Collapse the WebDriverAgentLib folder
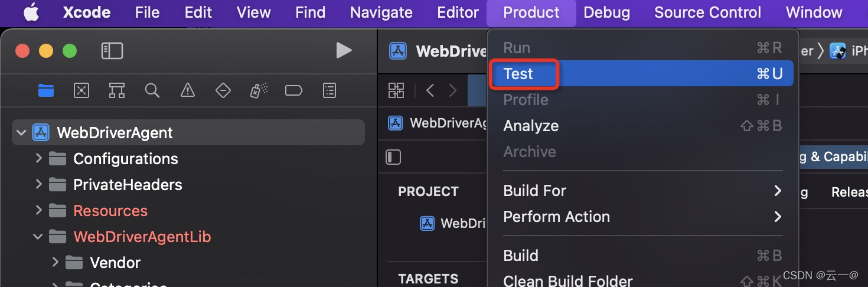The width and height of the screenshot is (868, 287). (x=38, y=237)
